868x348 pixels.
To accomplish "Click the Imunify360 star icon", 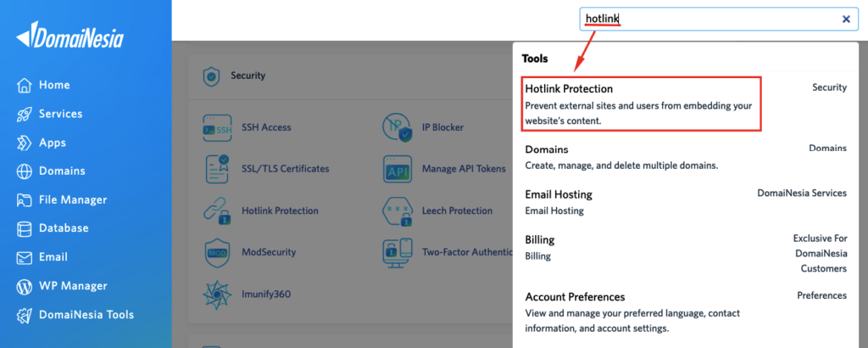I will point(217,295).
